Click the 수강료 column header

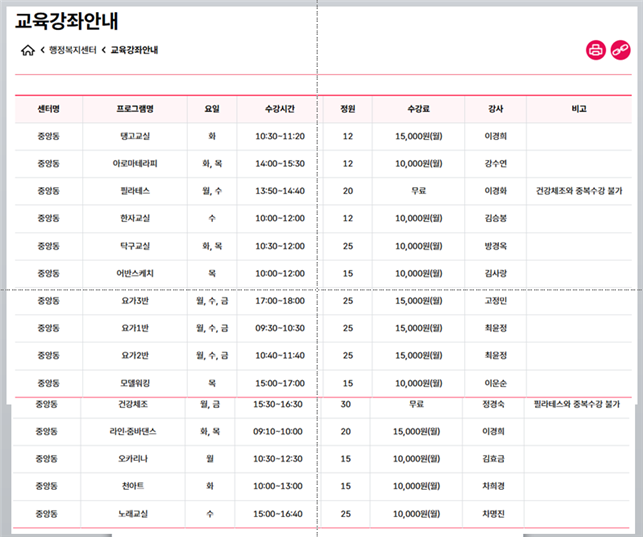point(418,108)
